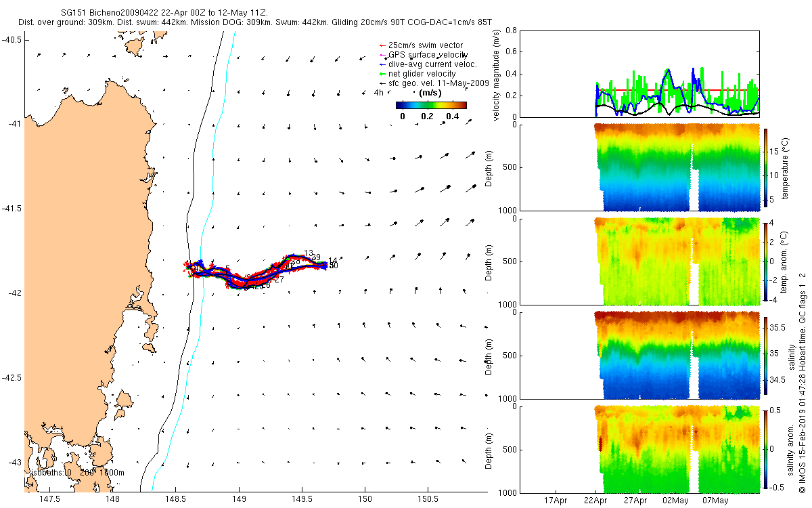Click the '35.5' salinity colorbar tick
812x508 pixels.
[778, 327]
